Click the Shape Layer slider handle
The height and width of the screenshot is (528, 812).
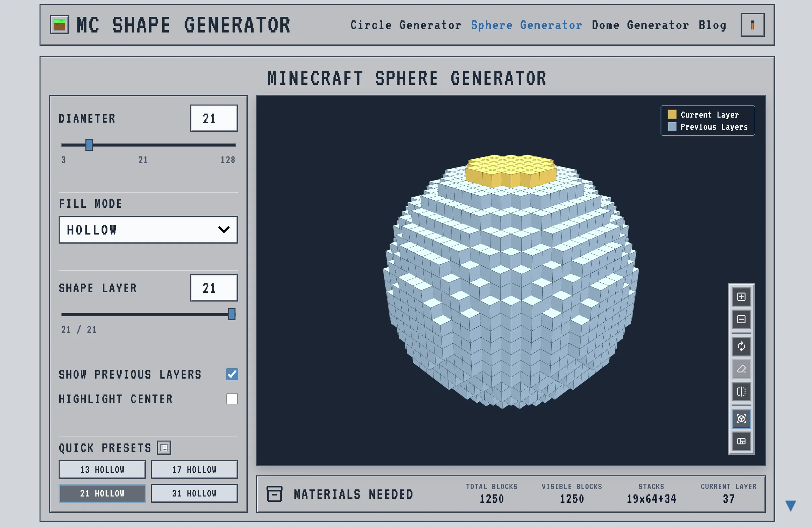pos(232,314)
